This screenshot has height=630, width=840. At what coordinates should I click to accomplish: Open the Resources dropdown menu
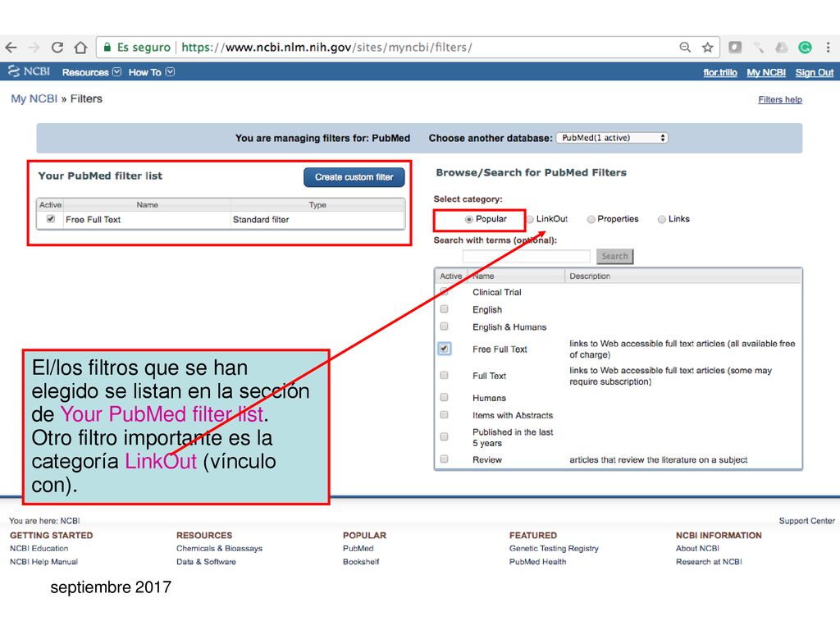point(91,72)
